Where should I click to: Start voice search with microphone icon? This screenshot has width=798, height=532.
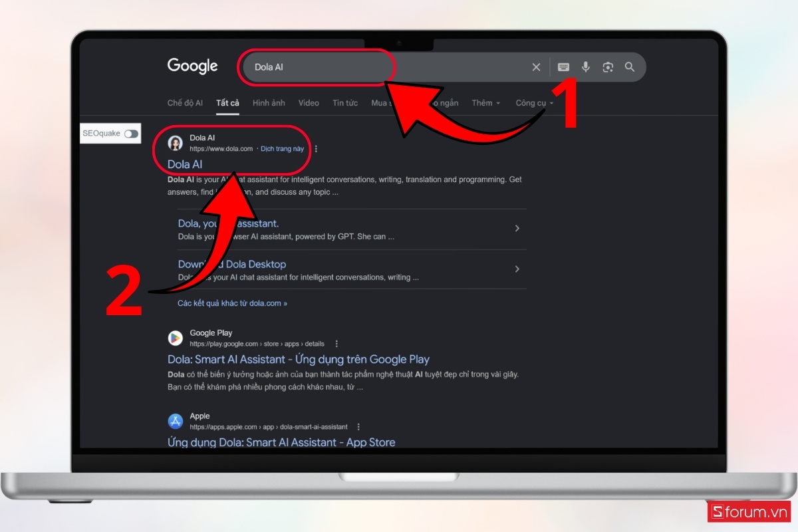(x=586, y=67)
